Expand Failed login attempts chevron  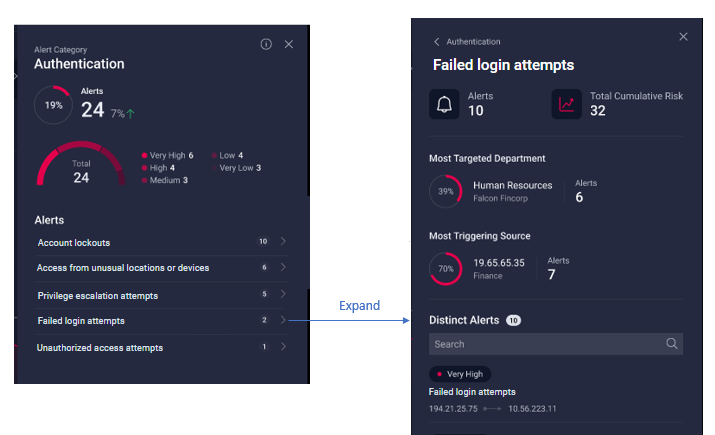pyautogui.click(x=284, y=321)
